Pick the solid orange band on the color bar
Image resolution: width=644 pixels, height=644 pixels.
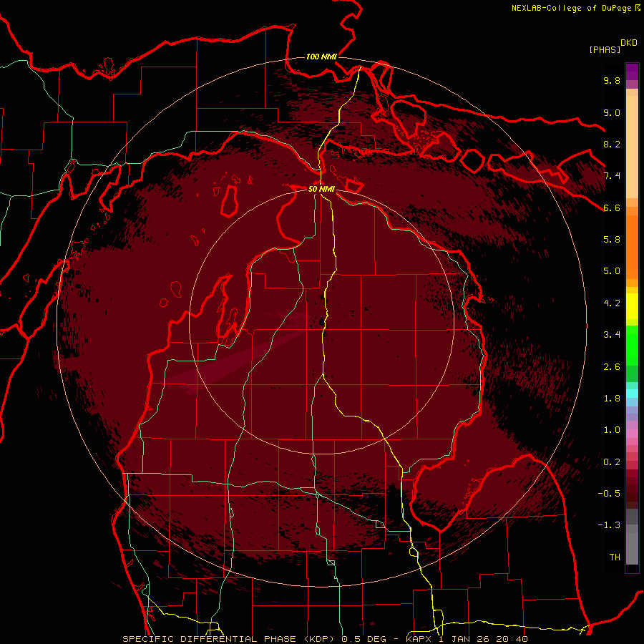[632, 247]
